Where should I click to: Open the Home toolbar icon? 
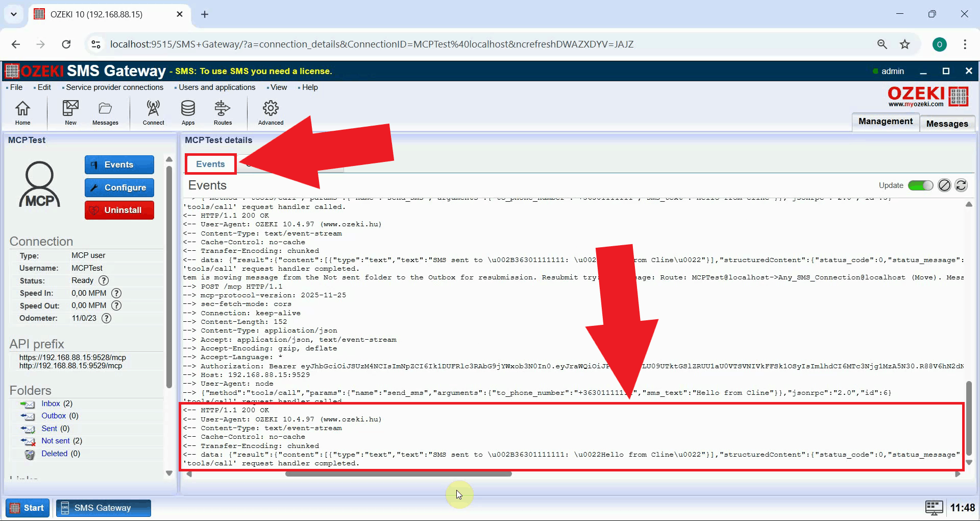tap(22, 112)
